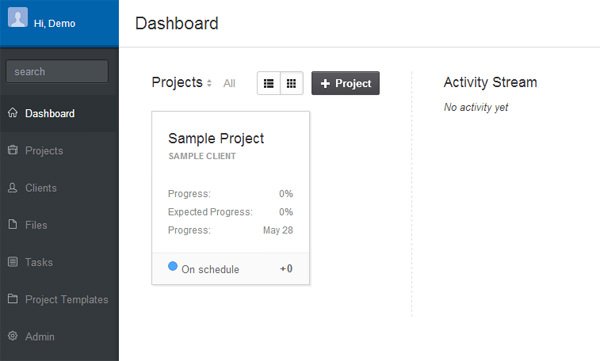Screen dimensions: 600x361
Task: Click the Projects box icon in sidebar
Action: tap(13, 150)
